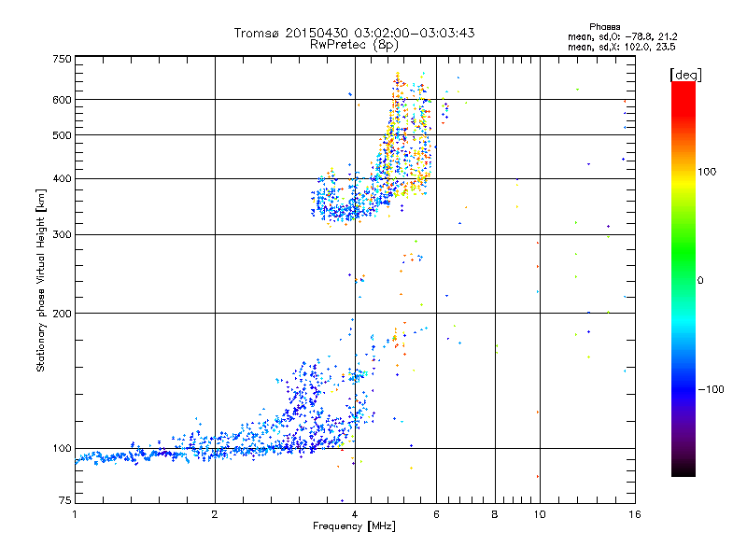The image size is (747, 560).
Task: Click the y-axis label '750'
Action: coord(62,59)
